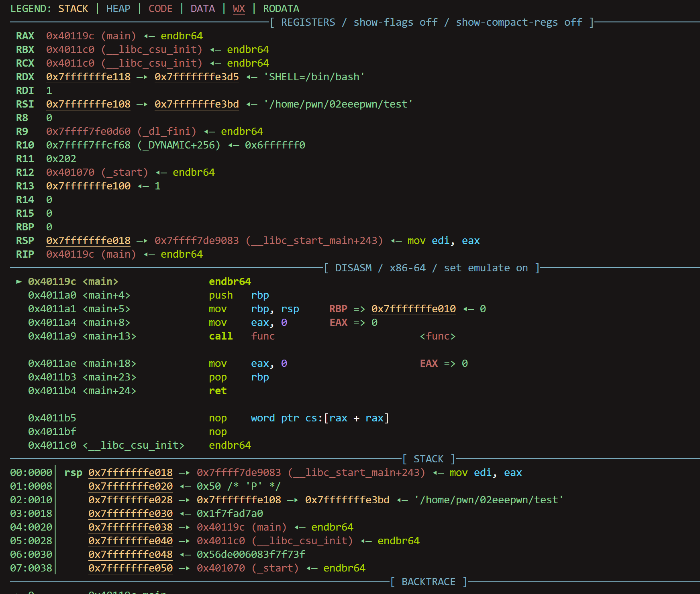The image size is (700, 594).
Task: Click RSI address 0x7fffffffe108
Action: coord(88,104)
